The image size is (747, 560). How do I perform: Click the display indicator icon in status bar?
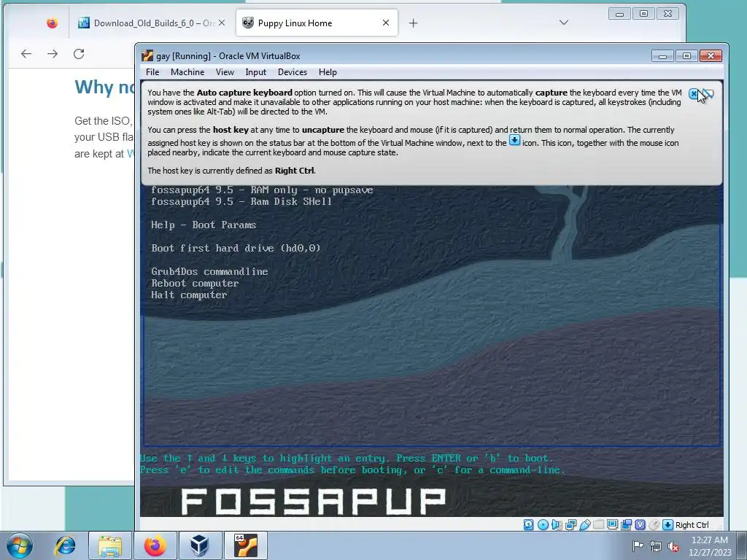tap(613, 525)
